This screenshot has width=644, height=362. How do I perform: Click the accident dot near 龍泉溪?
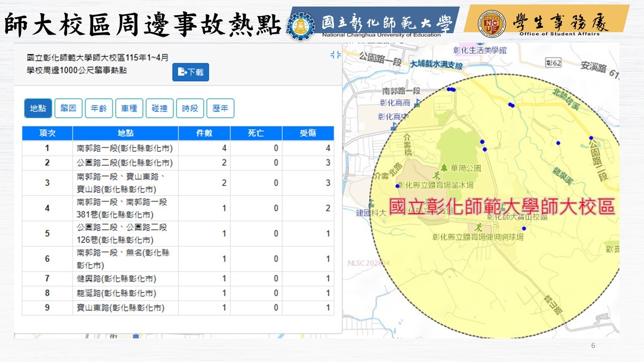click(x=558, y=143)
